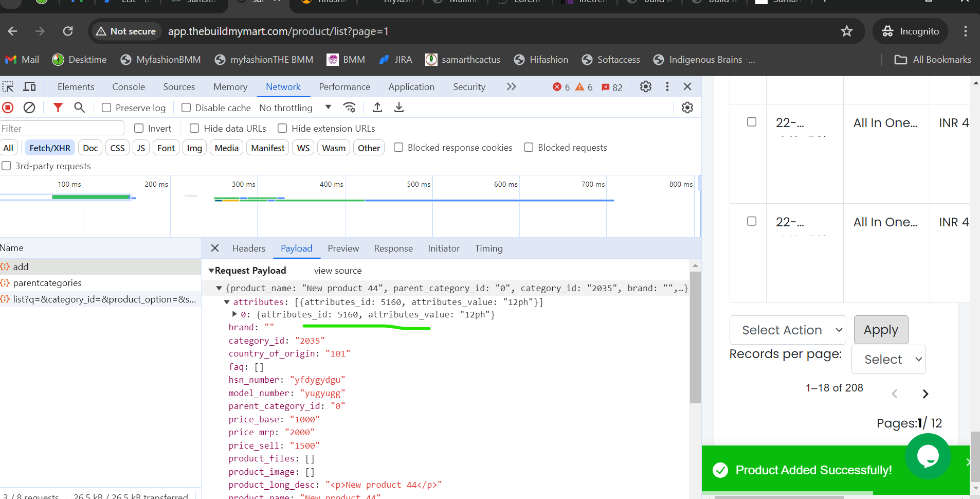Image resolution: width=980 pixels, height=499 pixels.
Task: Enable Preserve log checkbox
Action: 106,108
